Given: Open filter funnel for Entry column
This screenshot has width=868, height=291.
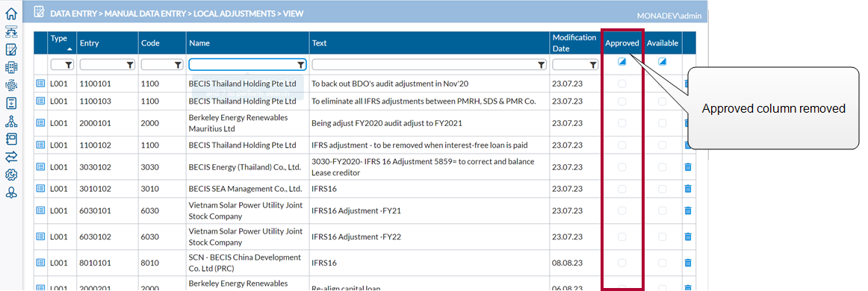Looking at the screenshot, I should click(x=130, y=65).
